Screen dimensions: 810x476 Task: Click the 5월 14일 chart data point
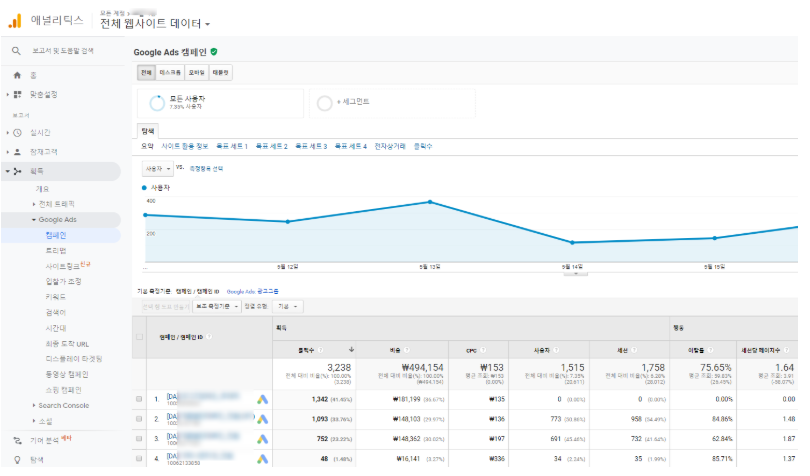point(572,243)
